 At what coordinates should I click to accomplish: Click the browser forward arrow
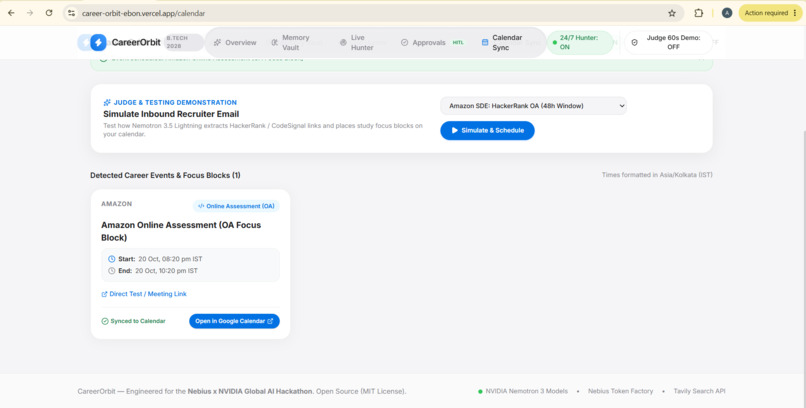(30, 13)
